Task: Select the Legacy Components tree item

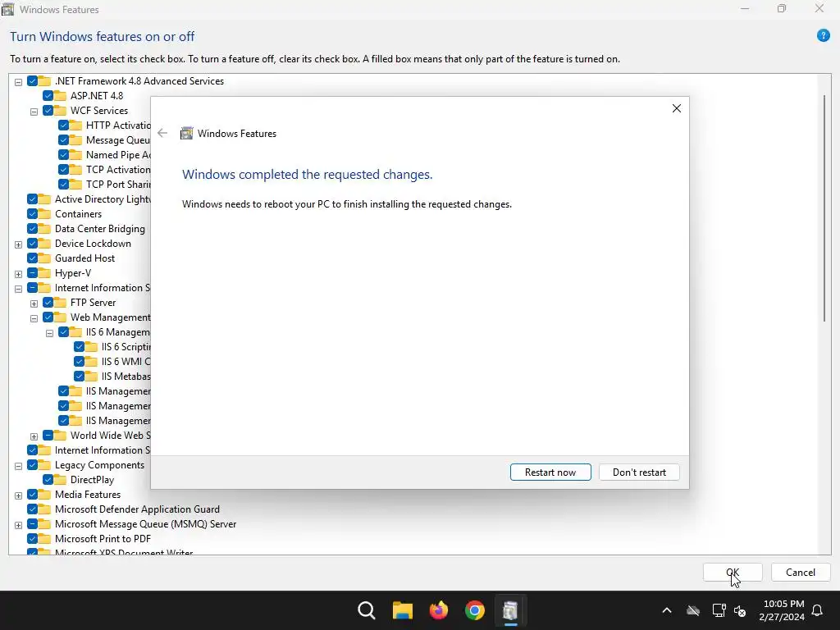Action: point(99,465)
